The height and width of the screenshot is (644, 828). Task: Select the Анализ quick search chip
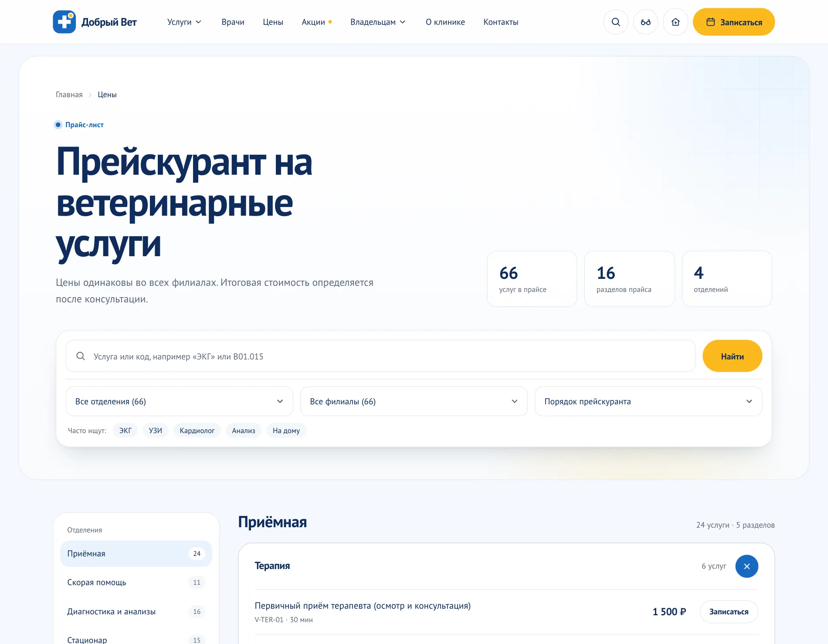[244, 430]
